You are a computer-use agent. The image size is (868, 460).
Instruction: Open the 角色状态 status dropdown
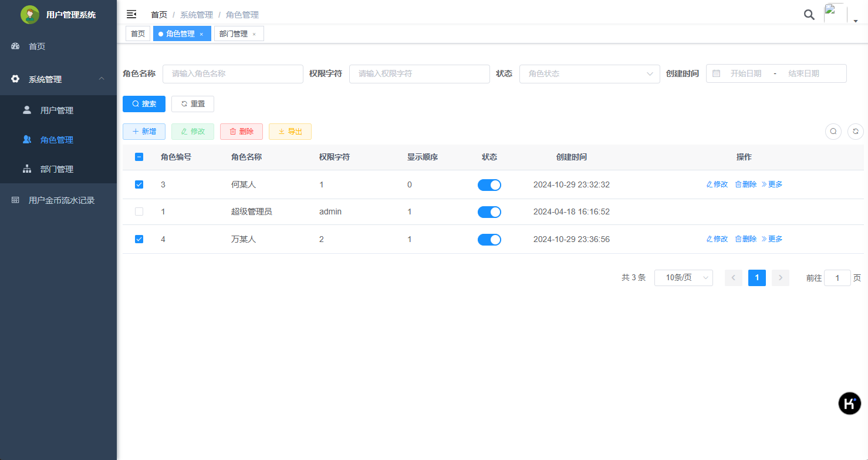click(589, 73)
